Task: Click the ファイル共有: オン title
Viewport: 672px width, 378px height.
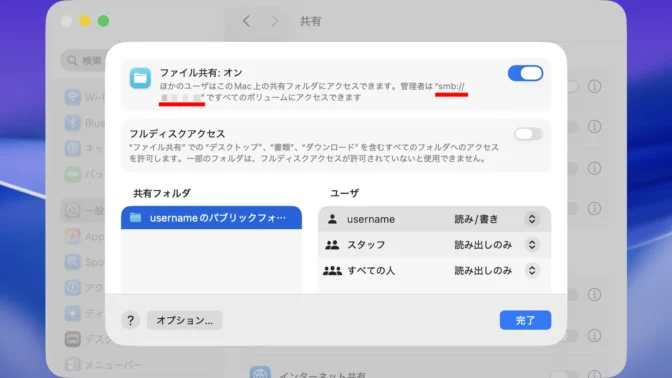Action: [x=201, y=73]
